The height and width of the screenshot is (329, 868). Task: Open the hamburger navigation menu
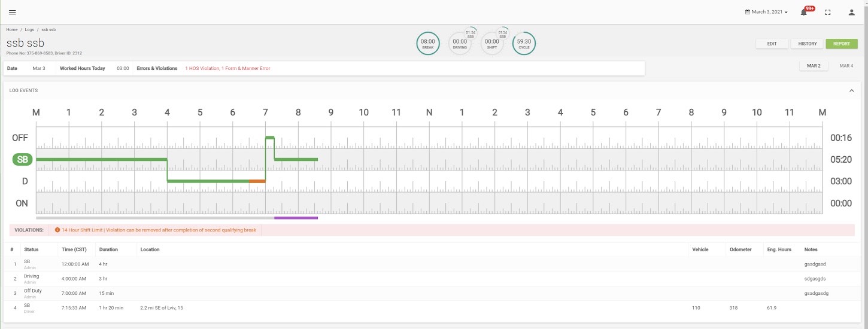pyautogui.click(x=13, y=12)
